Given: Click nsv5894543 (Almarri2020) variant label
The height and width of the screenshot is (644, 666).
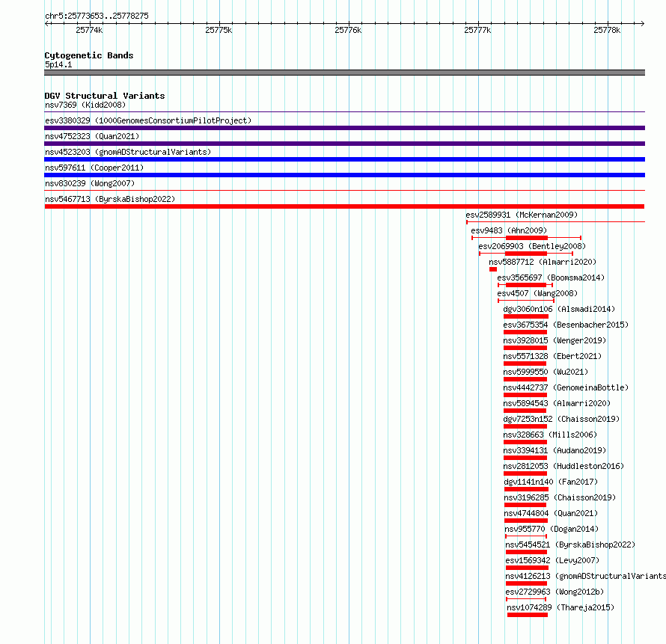Looking at the screenshot, I should pos(557,403).
